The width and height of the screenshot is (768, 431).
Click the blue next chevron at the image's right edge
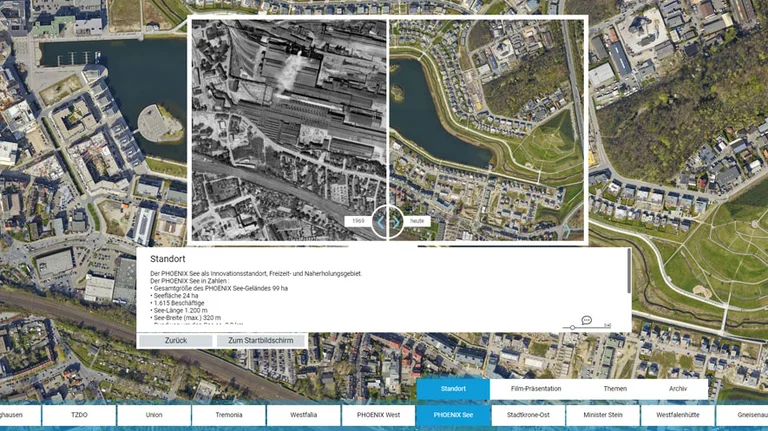tap(568, 230)
